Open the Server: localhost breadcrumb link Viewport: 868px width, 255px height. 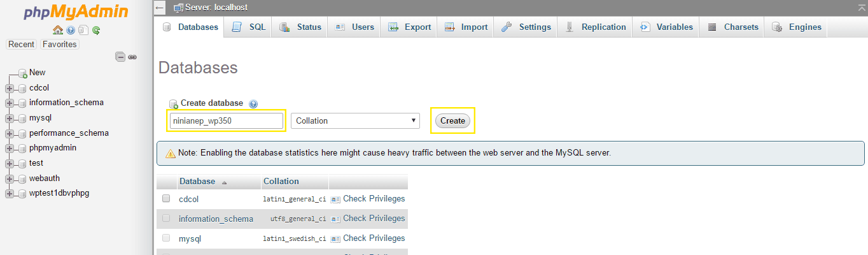point(216,8)
